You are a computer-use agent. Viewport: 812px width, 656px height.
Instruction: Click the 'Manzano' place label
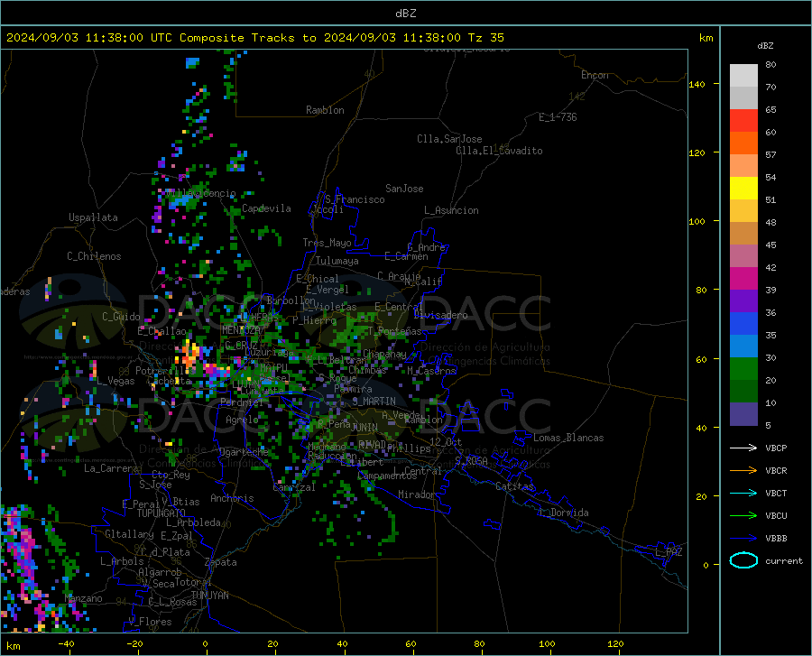(x=83, y=598)
